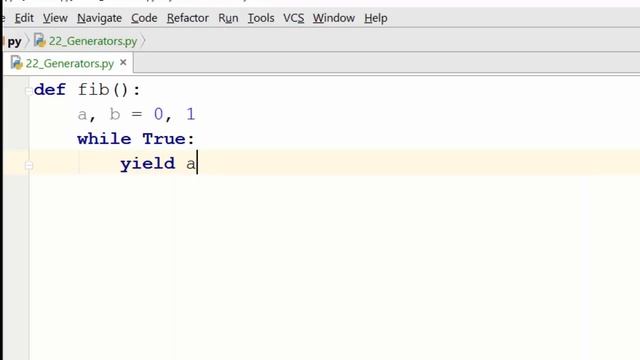Collapse the fib function fold marker

(29, 91)
